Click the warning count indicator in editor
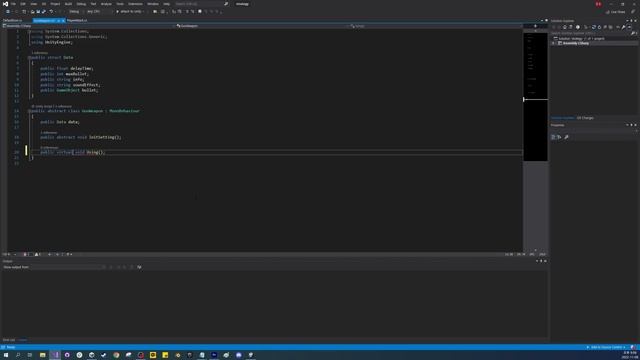The height and width of the screenshot is (360, 640). tap(38, 254)
